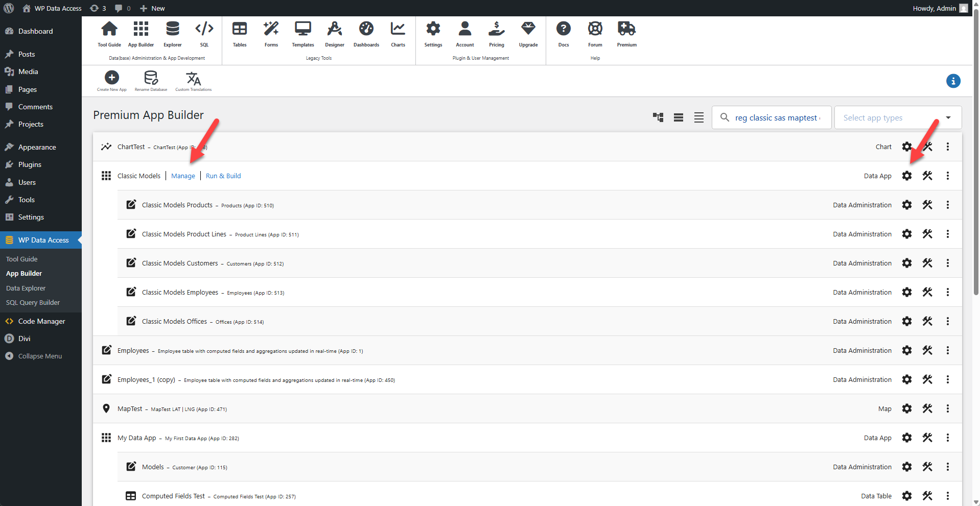980x506 pixels.
Task: Click the settings gear for MapTest app
Action: [907, 408]
